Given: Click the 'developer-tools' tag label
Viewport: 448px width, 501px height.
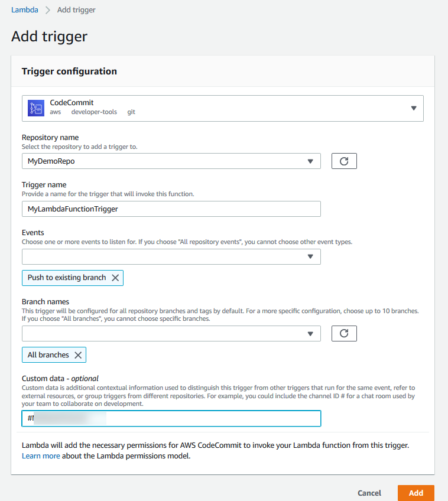Looking at the screenshot, I should [94, 112].
